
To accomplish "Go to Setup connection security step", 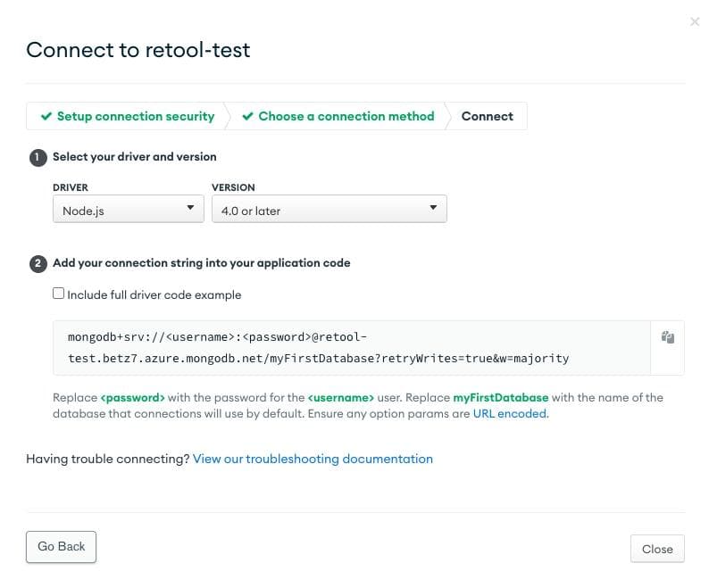I will pos(136,116).
